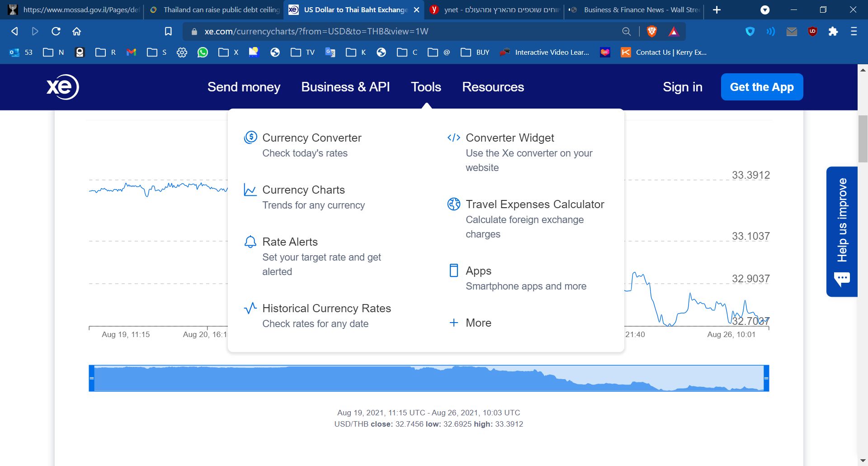Viewport: 868px width, 466px height.
Task: Open the Business & API menu
Action: (x=345, y=87)
